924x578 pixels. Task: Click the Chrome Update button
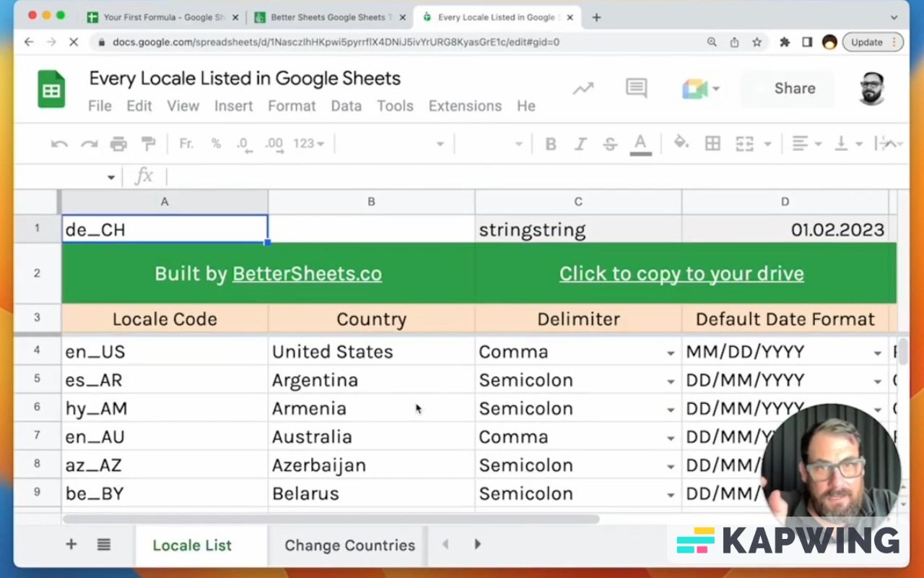pyautogui.click(x=872, y=42)
